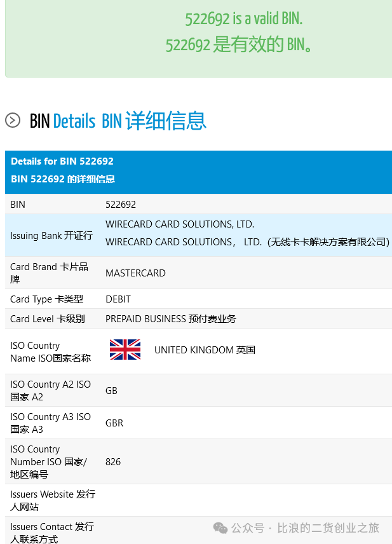Click the 826 country number value

(x=113, y=462)
